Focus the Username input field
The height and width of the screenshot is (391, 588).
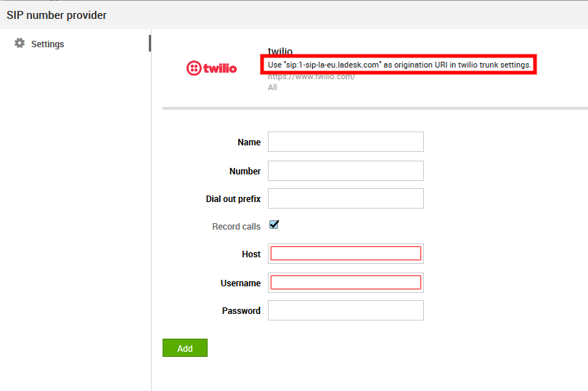point(346,283)
